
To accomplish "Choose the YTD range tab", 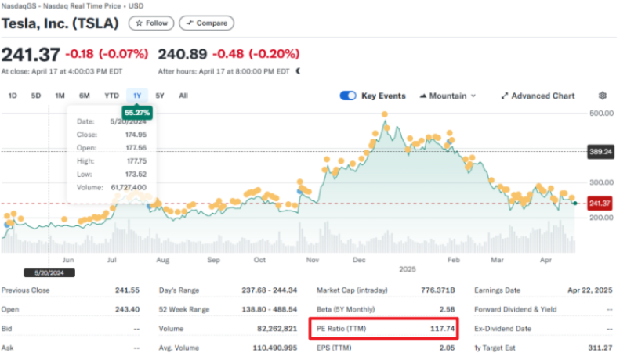I will [x=111, y=96].
